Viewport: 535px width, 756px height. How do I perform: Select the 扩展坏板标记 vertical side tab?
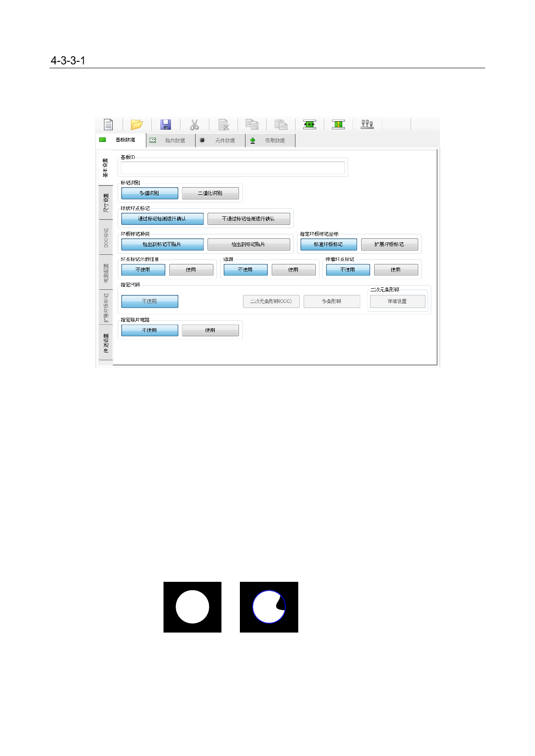106,308
